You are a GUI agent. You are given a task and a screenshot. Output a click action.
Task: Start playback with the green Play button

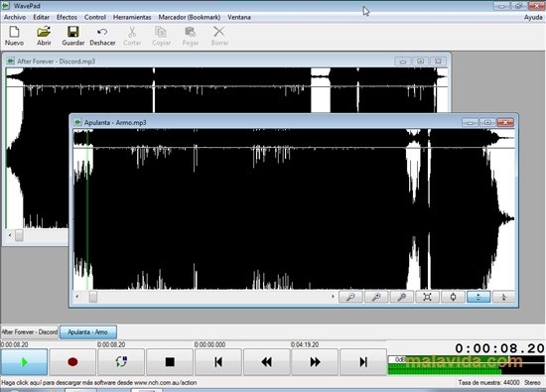pos(24,362)
